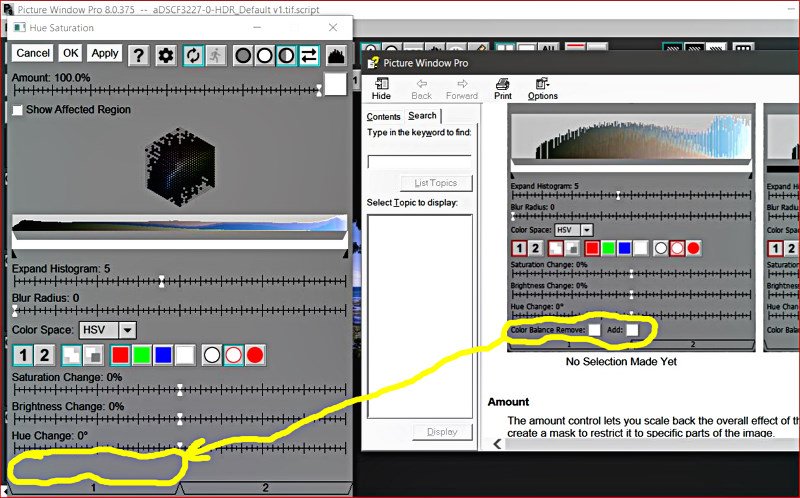
Task: Click the swap arrows icon in Hue Saturation
Action: pyautogui.click(x=309, y=55)
